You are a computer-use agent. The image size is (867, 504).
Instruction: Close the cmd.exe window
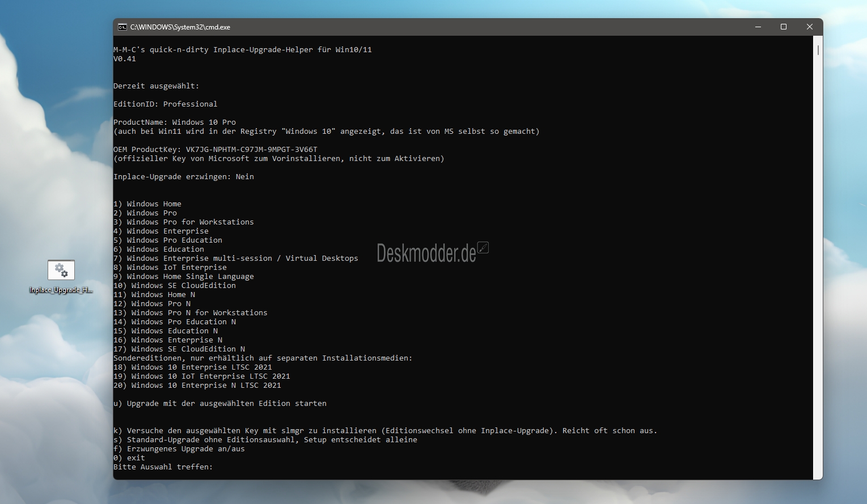(810, 27)
